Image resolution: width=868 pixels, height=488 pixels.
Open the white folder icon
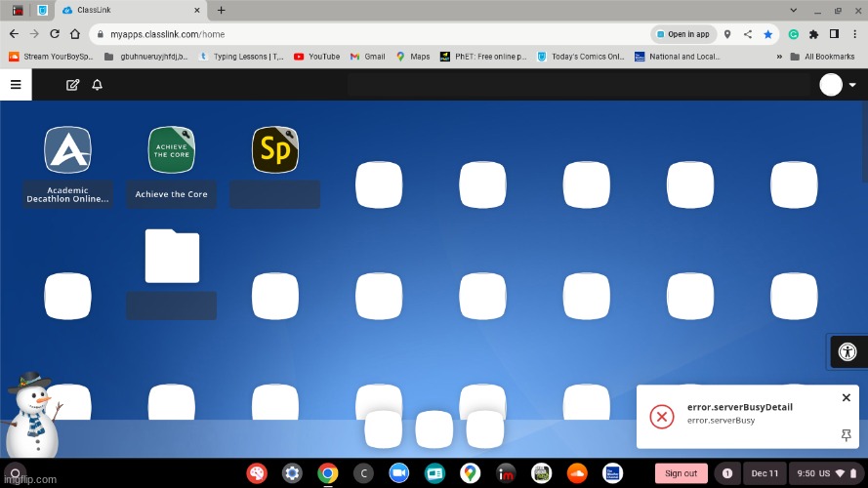[172, 256]
